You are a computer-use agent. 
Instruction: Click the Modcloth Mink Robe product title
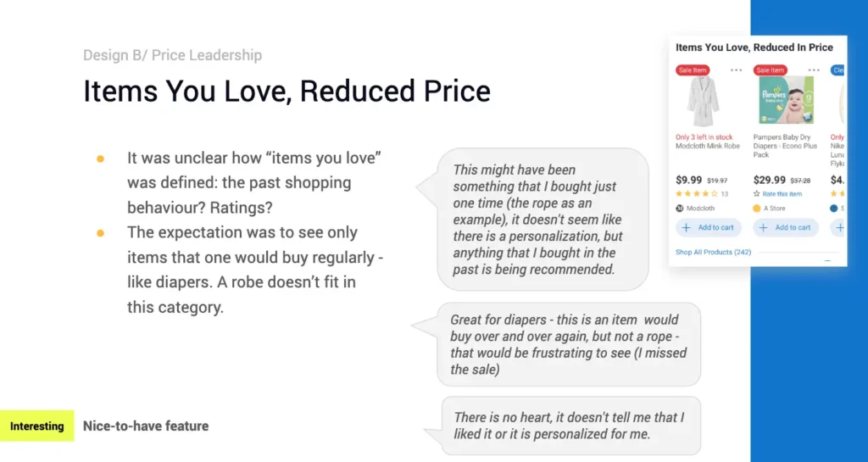[708, 146]
